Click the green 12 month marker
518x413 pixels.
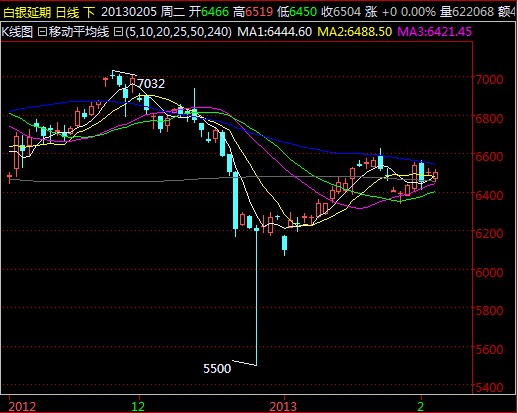(138, 407)
